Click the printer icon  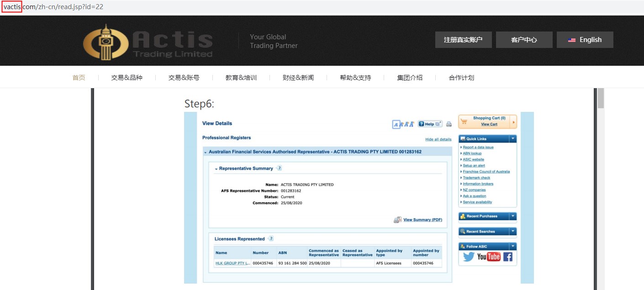point(449,124)
